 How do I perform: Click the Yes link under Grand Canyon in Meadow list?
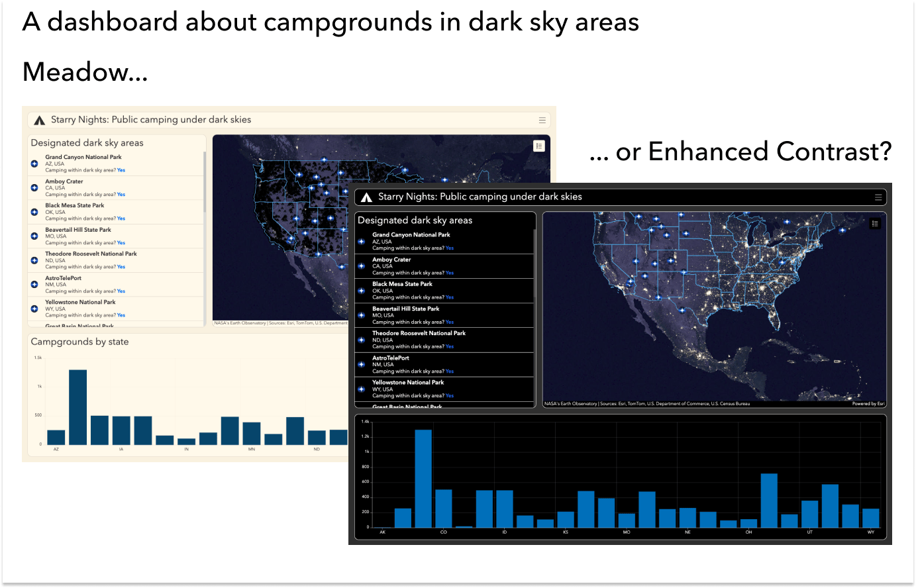click(x=121, y=170)
